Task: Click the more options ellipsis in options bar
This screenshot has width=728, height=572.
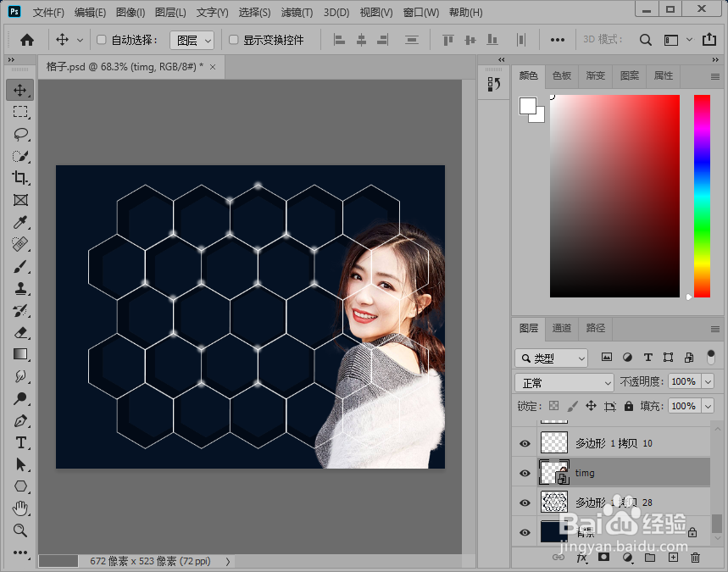Action: (557, 40)
